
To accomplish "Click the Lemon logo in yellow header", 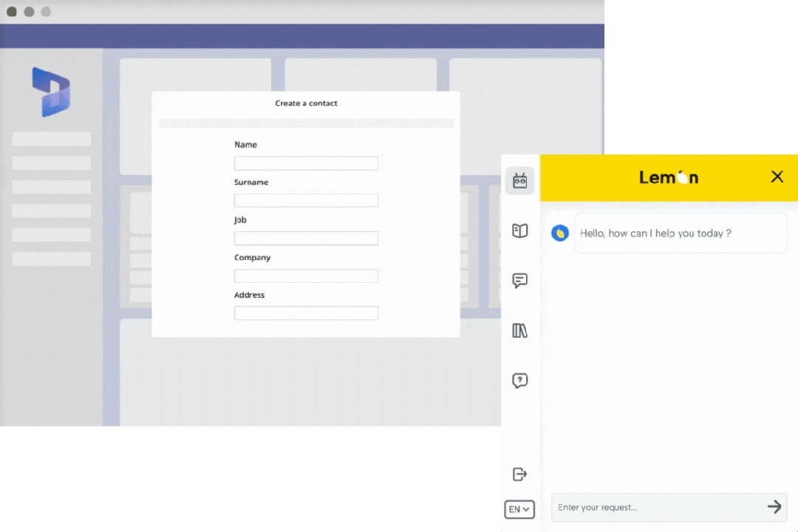I will click(669, 177).
